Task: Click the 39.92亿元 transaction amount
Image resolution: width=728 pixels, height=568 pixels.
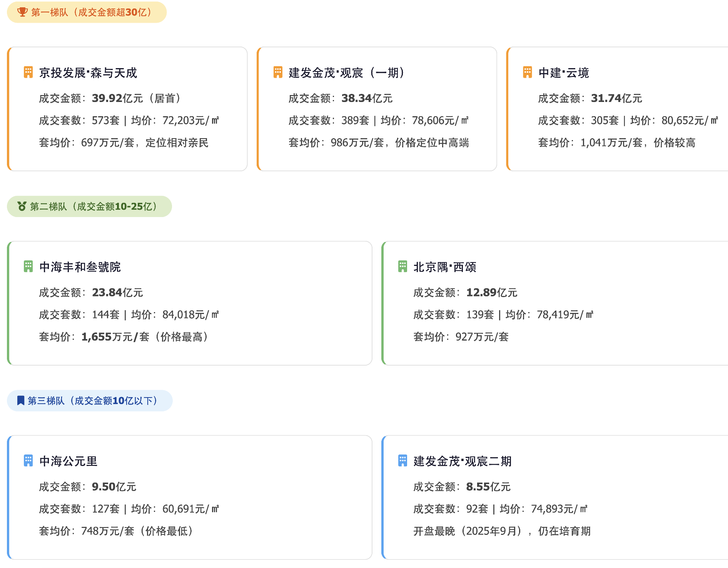Action: [117, 99]
